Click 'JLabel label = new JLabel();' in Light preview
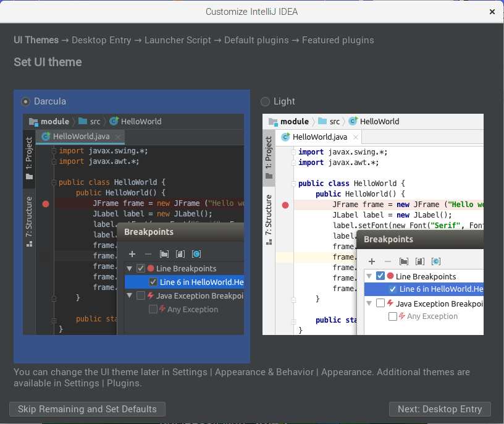The image size is (504, 424). (392, 215)
